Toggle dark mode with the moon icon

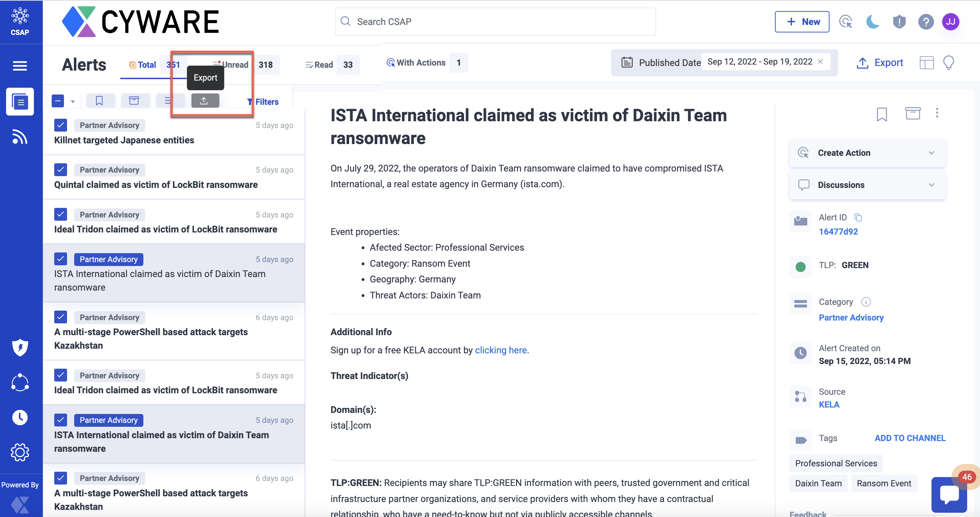(872, 22)
